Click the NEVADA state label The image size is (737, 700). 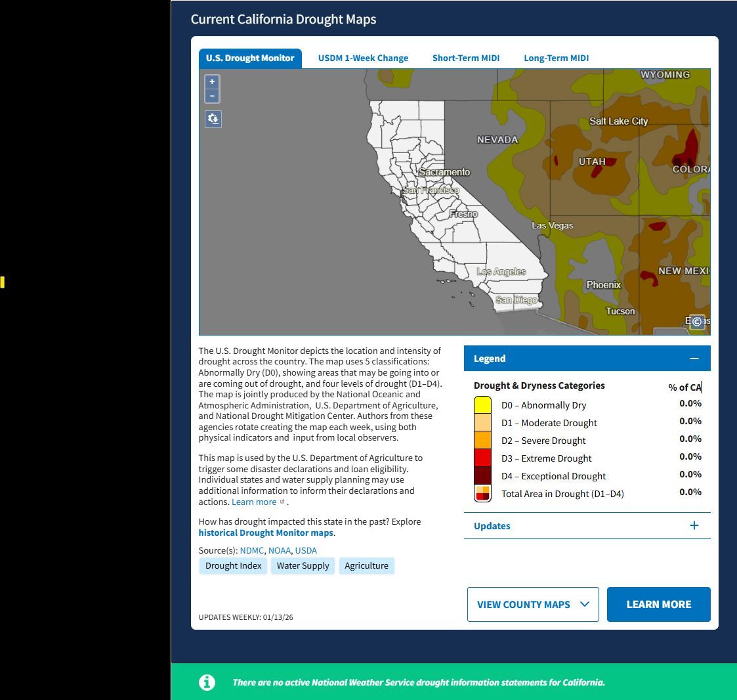(x=497, y=140)
